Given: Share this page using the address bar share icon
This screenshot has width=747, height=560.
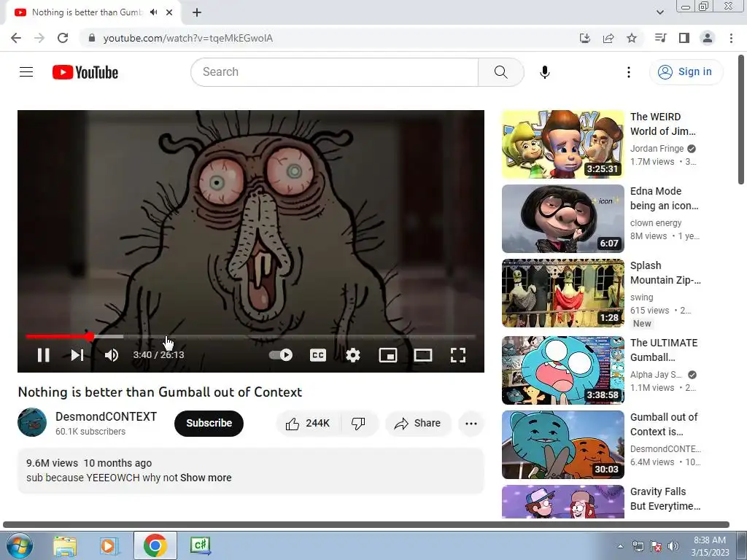Looking at the screenshot, I should pyautogui.click(x=608, y=38).
